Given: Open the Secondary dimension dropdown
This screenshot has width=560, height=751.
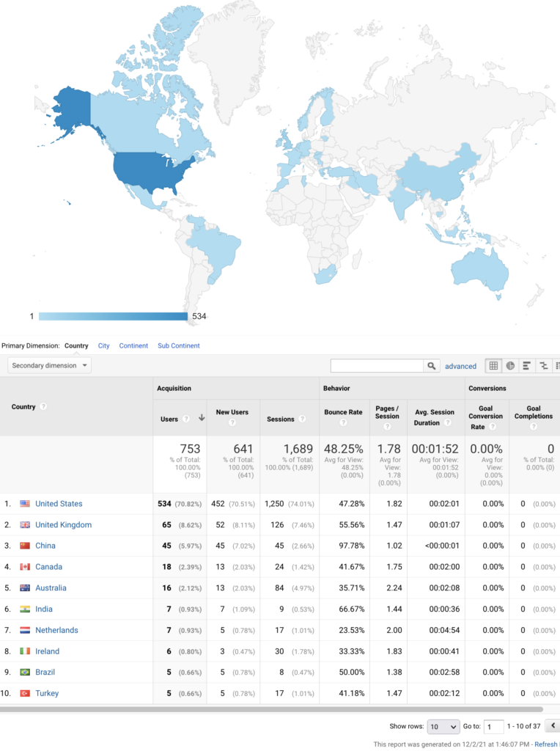Looking at the screenshot, I should [49, 365].
